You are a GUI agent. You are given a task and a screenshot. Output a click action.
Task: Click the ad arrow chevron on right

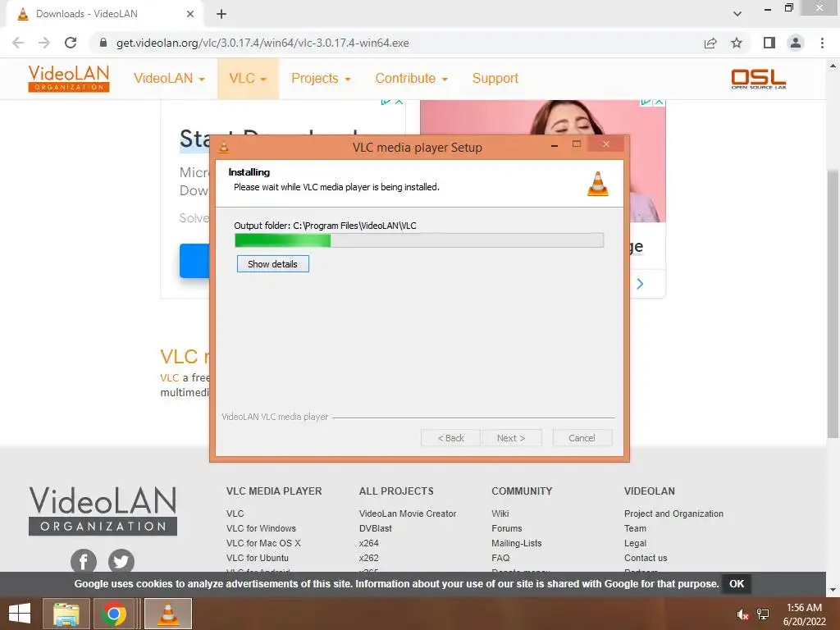640,283
